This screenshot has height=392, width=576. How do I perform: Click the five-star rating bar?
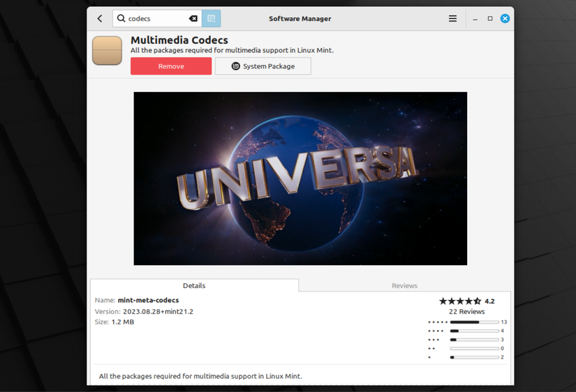474,322
